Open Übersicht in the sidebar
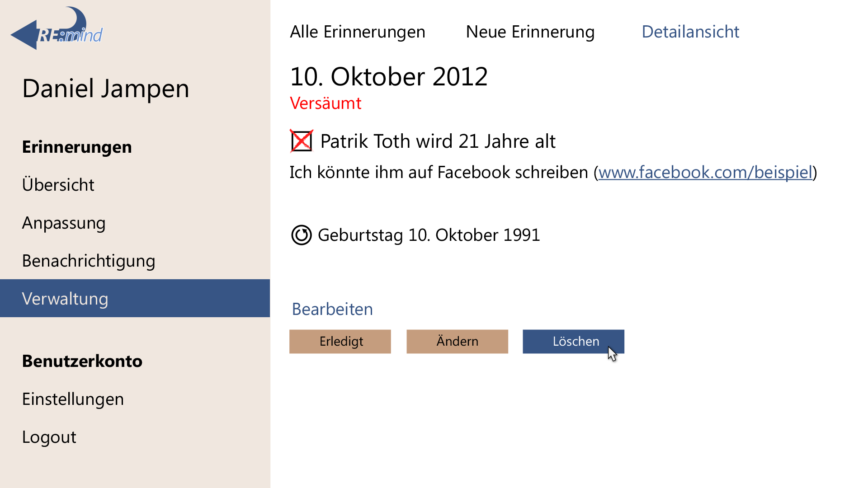This screenshot has width=868, height=488. pos(58,185)
